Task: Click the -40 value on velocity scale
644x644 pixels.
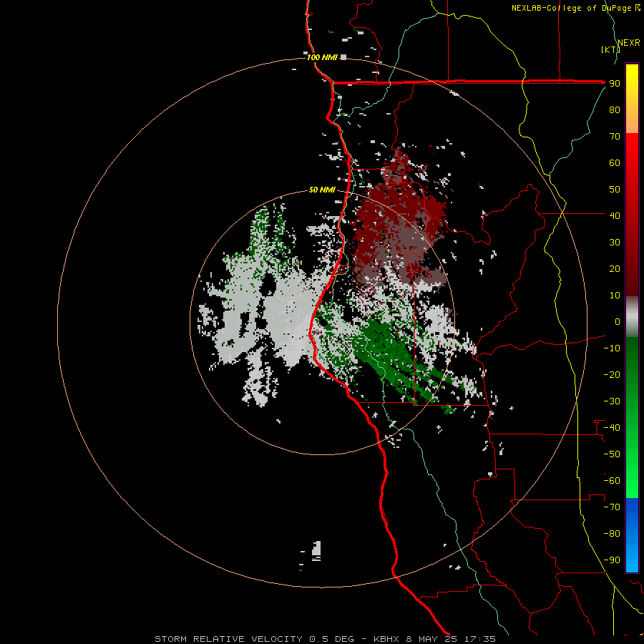Action: pyautogui.click(x=612, y=428)
